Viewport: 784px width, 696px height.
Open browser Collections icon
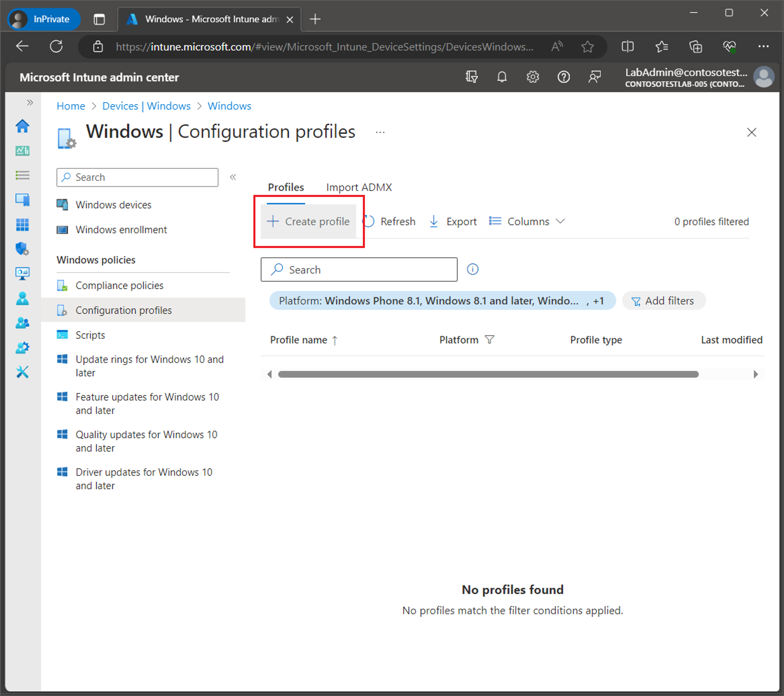point(695,47)
